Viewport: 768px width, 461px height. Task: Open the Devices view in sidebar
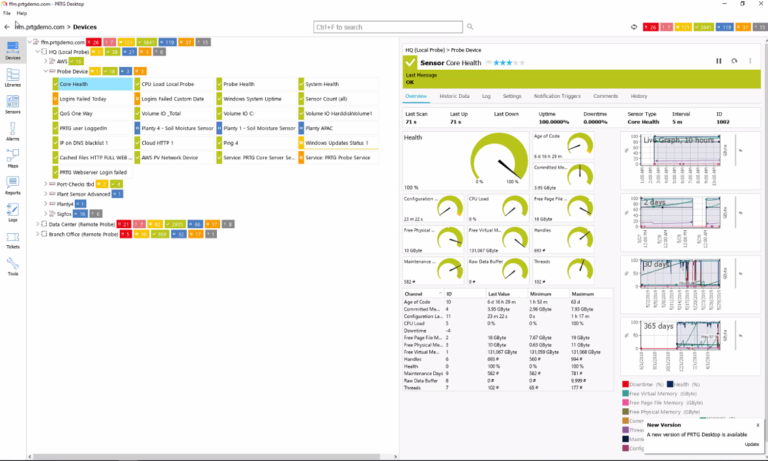[x=13, y=50]
